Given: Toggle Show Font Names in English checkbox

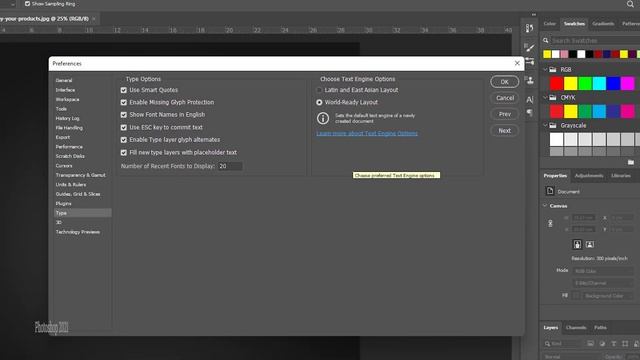Looking at the screenshot, I should [124, 115].
